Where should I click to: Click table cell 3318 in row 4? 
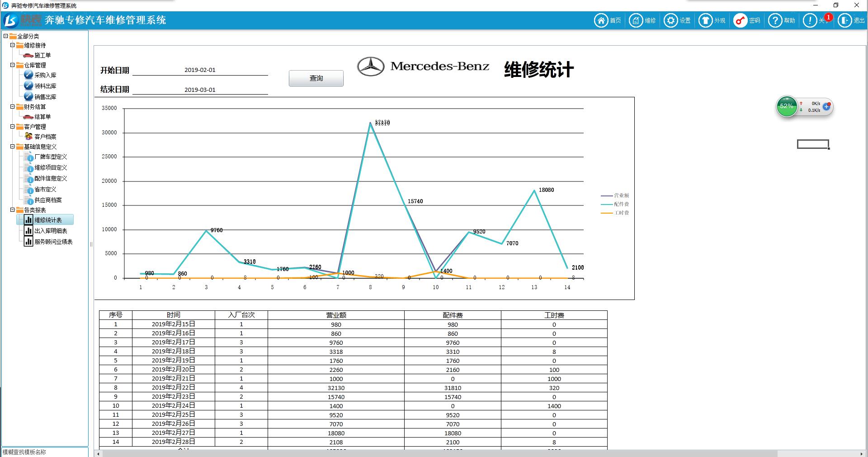pos(336,352)
